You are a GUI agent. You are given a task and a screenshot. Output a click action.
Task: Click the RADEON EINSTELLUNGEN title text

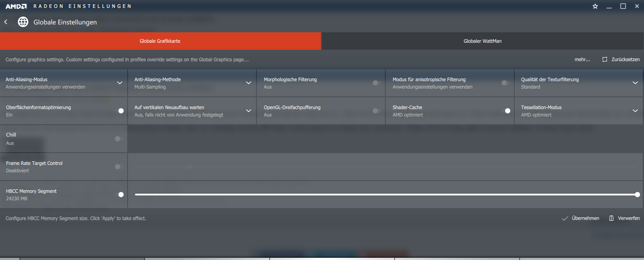(82, 6)
